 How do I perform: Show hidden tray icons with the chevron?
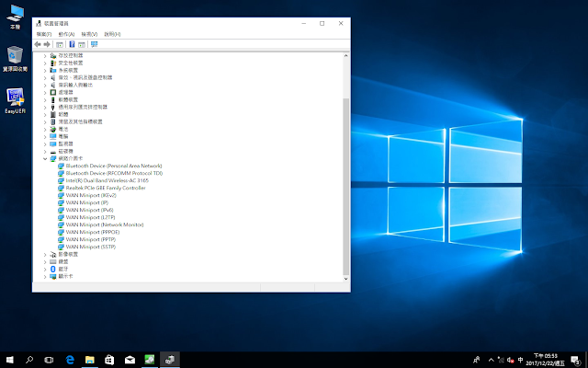(x=491, y=360)
